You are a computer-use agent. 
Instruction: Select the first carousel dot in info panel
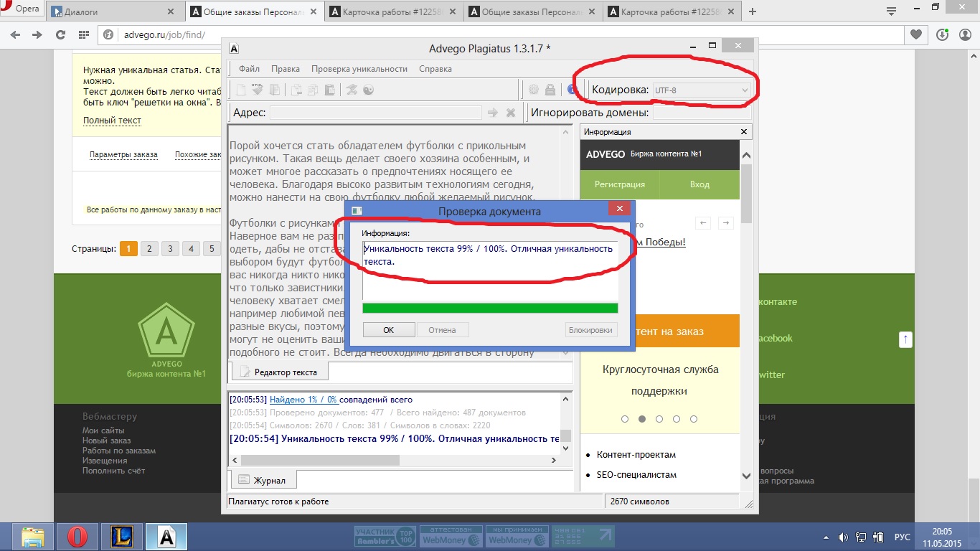625,419
